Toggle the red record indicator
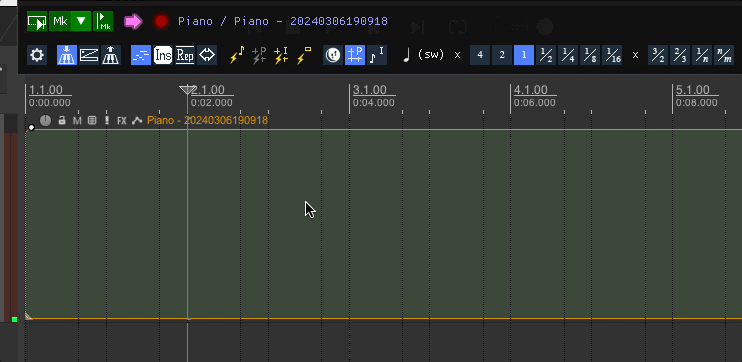The image size is (742, 362). (161, 21)
